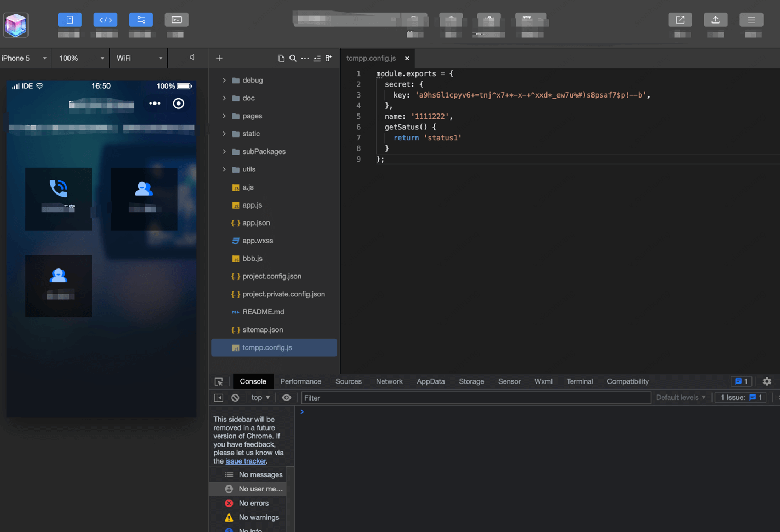Mute the simulator sound speaker icon
This screenshot has width=780, height=532.
(192, 58)
